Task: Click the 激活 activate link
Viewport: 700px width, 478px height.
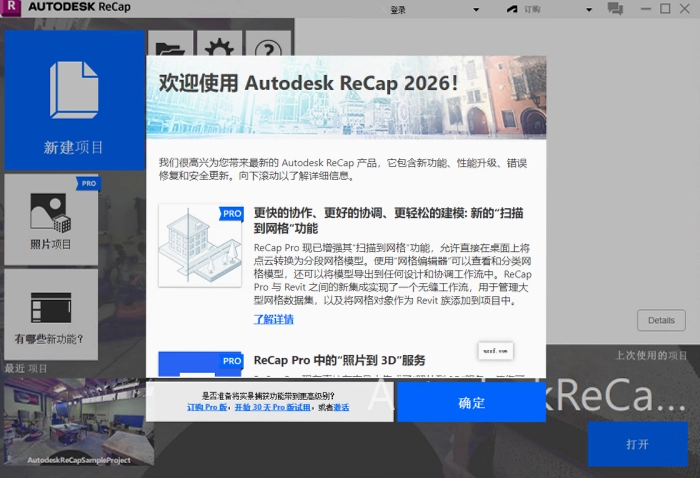Action: click(x=342, y=407)
